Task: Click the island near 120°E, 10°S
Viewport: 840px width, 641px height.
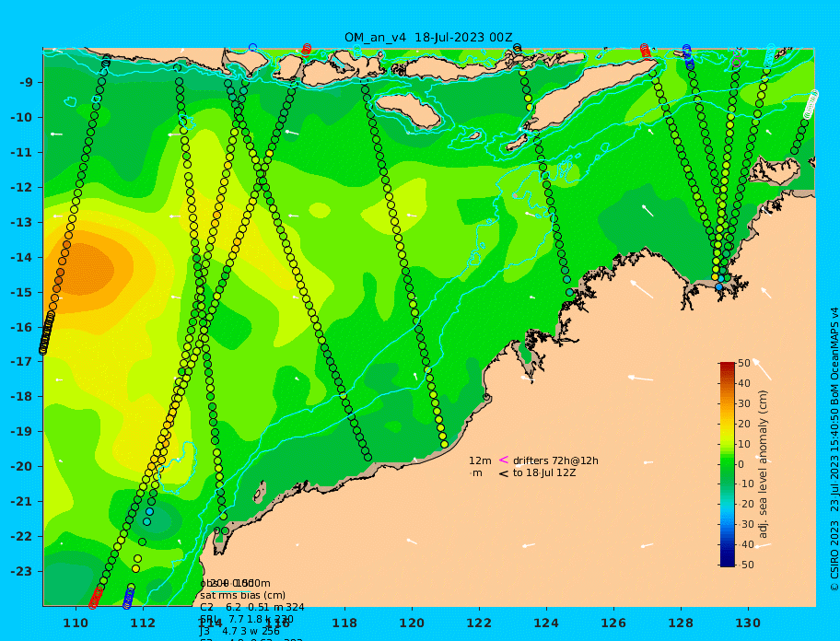Action: 409,111
